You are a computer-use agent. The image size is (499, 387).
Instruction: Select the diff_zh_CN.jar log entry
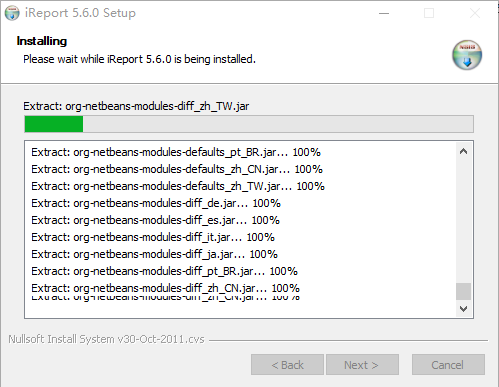166,288
